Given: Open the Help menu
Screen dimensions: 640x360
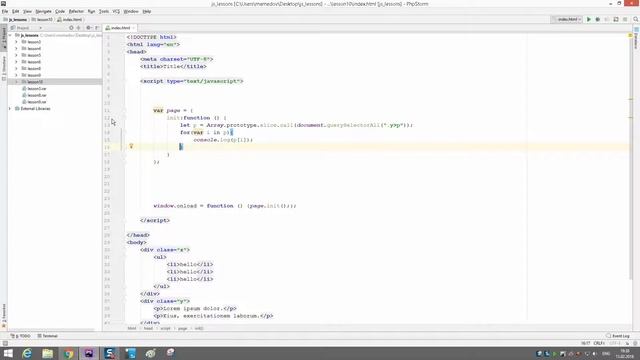Looking at the screenshot, I should pos(147,11).
